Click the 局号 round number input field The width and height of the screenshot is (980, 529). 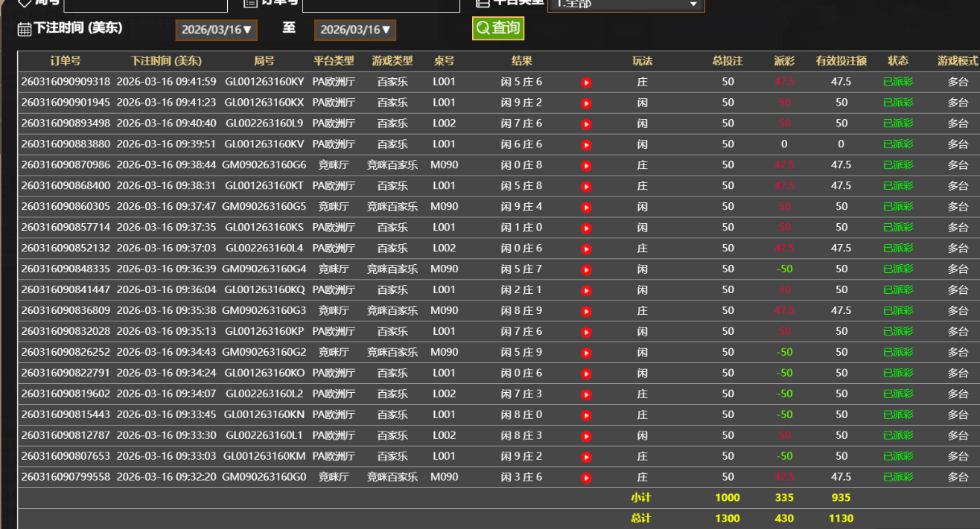coord(145,4)
